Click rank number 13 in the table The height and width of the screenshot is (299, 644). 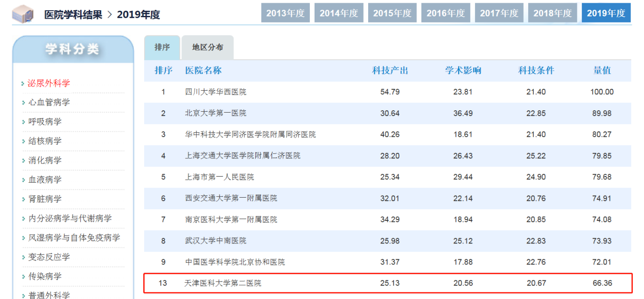click(163, 283)
